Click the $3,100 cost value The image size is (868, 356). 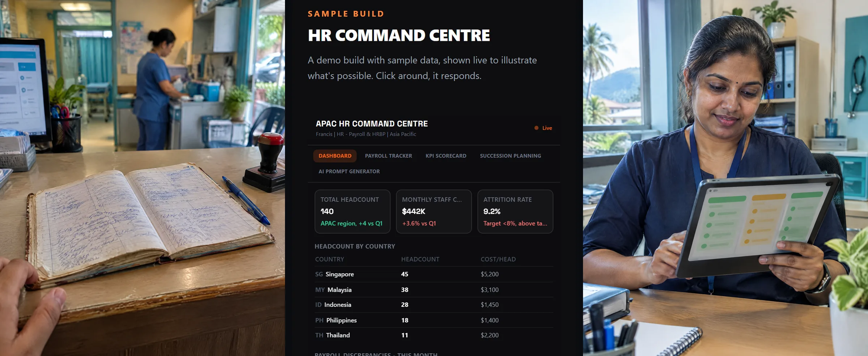[x=490, y=290]
